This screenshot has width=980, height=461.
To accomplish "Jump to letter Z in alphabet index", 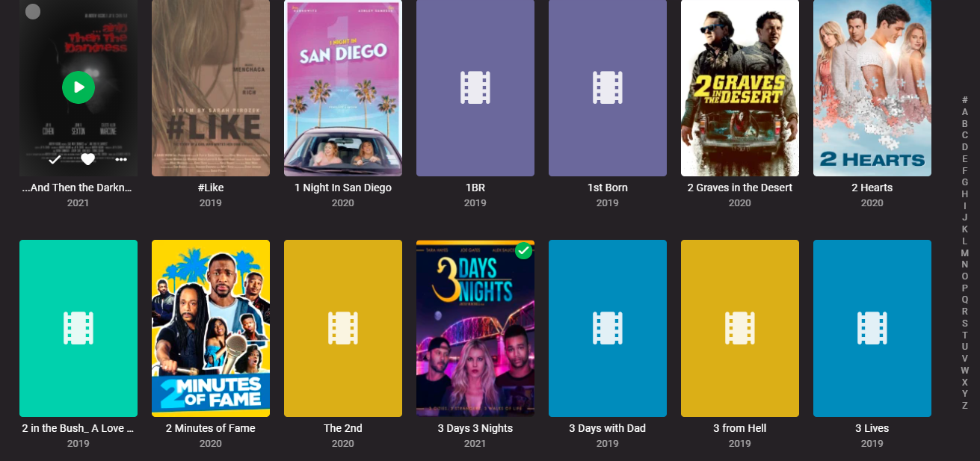I will 965,406.
